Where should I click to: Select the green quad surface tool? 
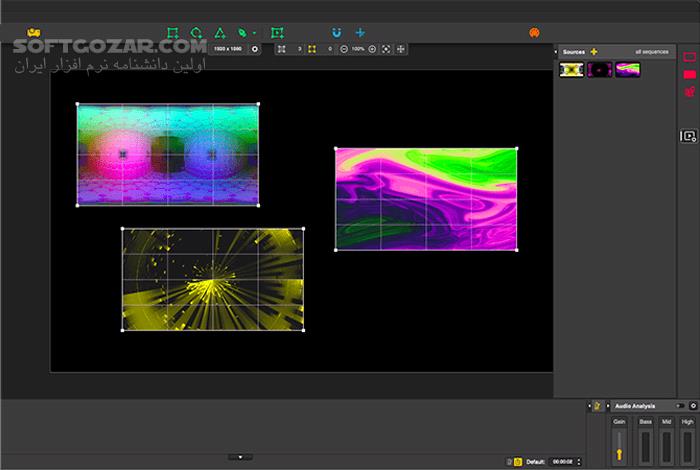173,33
